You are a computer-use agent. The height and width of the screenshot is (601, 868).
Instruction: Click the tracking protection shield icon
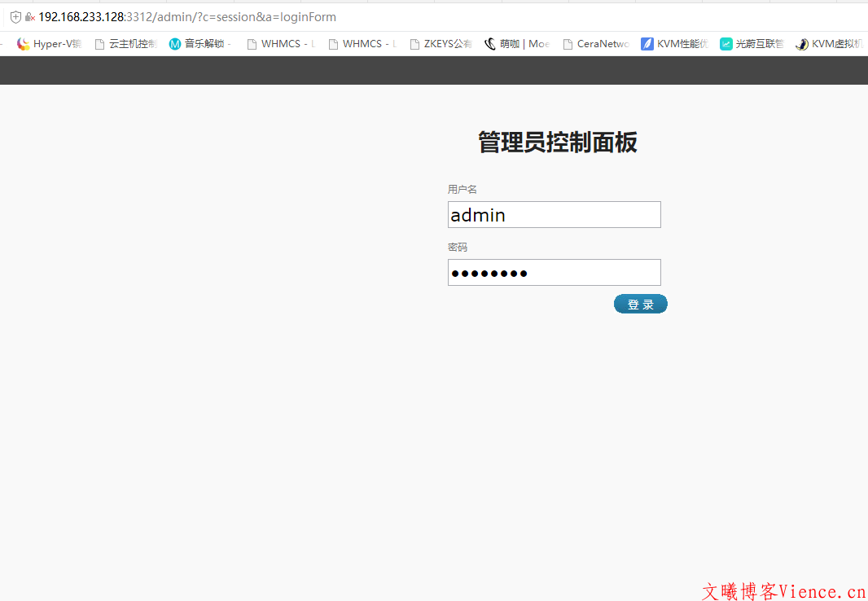[x=15, y=17]
